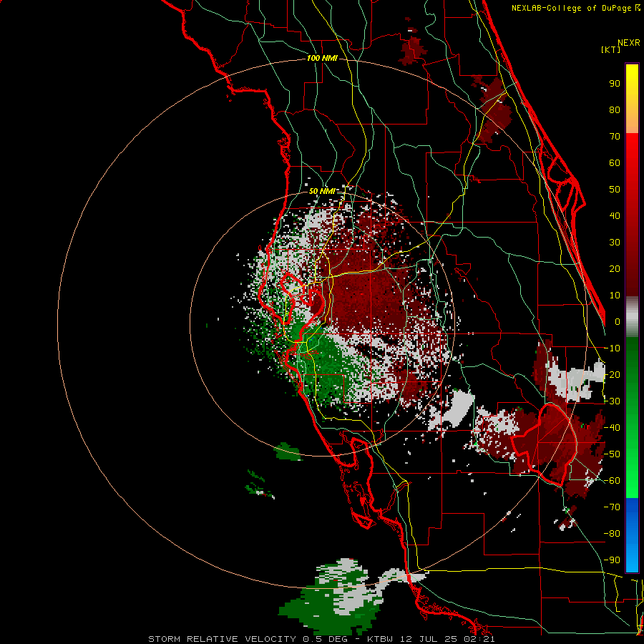
Task: Select the -40 scale label
Action: pos(612,428)
